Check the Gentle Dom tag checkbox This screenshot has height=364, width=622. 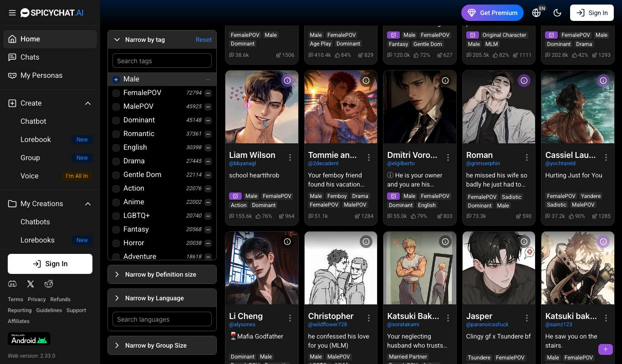pyautogui.click(x=116, y=175)
